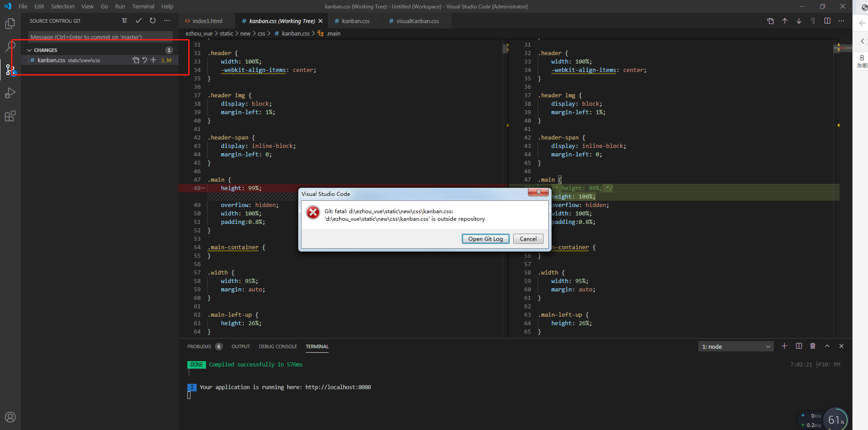Switch to the plain kanban.css tab
Screen dimensions: 868x430
point(355,21)
